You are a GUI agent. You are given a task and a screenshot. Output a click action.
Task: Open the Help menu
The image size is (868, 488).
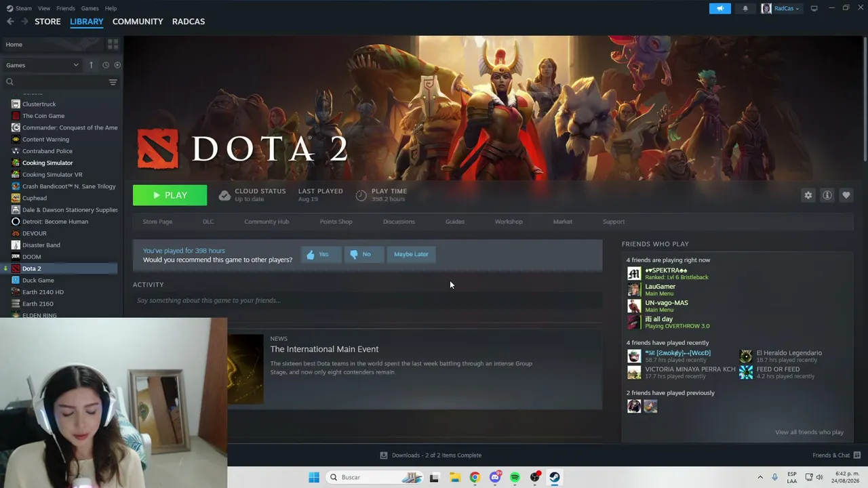pos(111,8)
